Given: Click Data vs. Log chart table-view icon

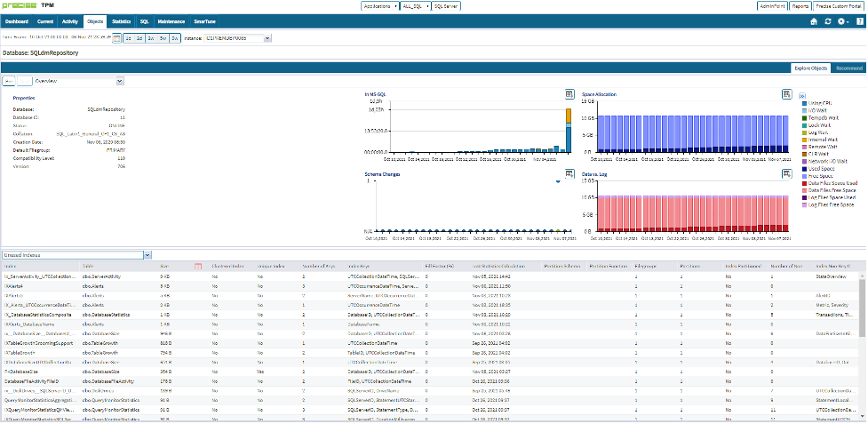Looking at the screenshot, I should click(x=786, y=174).
